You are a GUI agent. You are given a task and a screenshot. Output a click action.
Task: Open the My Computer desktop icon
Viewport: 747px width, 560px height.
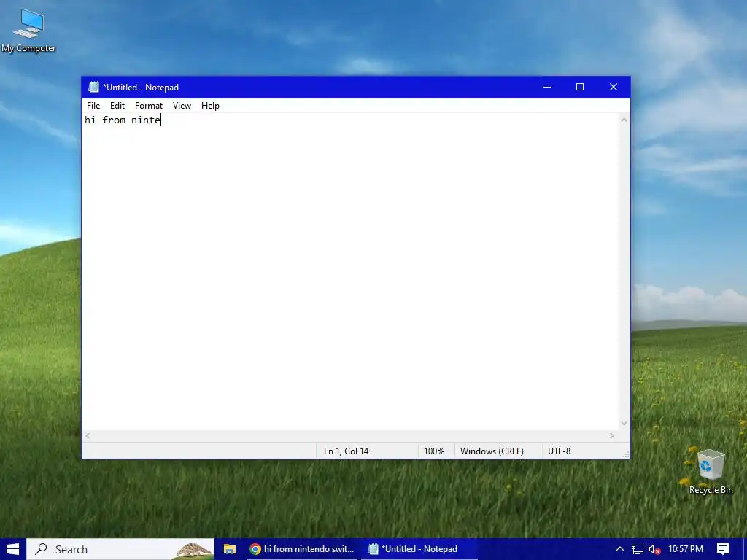[x=28, y=30]
